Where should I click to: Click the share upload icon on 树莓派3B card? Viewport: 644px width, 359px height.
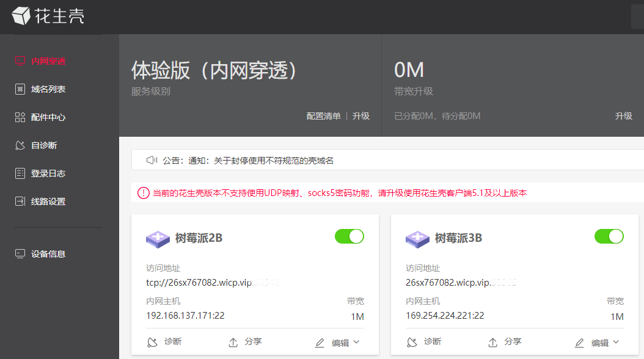[x=492, y=342]
